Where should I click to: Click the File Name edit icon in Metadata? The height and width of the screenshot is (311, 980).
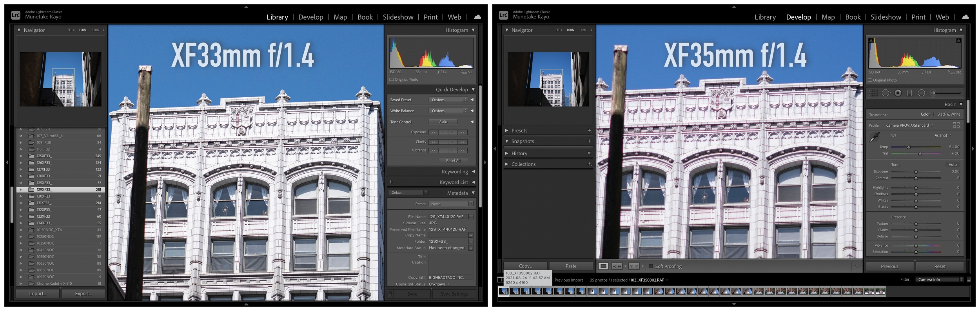tap(471, 216)
